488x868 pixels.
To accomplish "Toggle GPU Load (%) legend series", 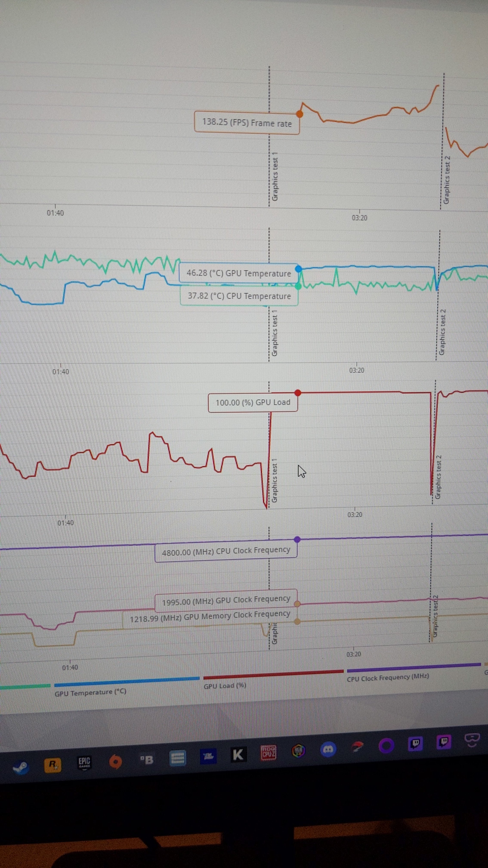I will tap(225, 686).
